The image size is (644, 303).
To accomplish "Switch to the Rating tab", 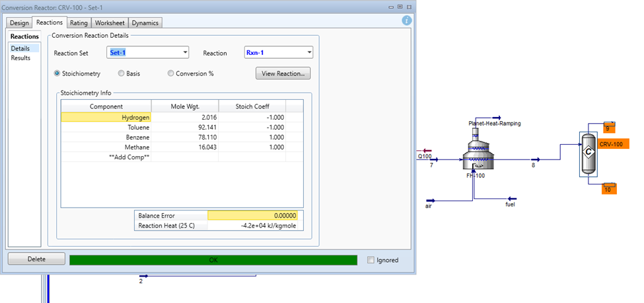I will coord(79,23).
